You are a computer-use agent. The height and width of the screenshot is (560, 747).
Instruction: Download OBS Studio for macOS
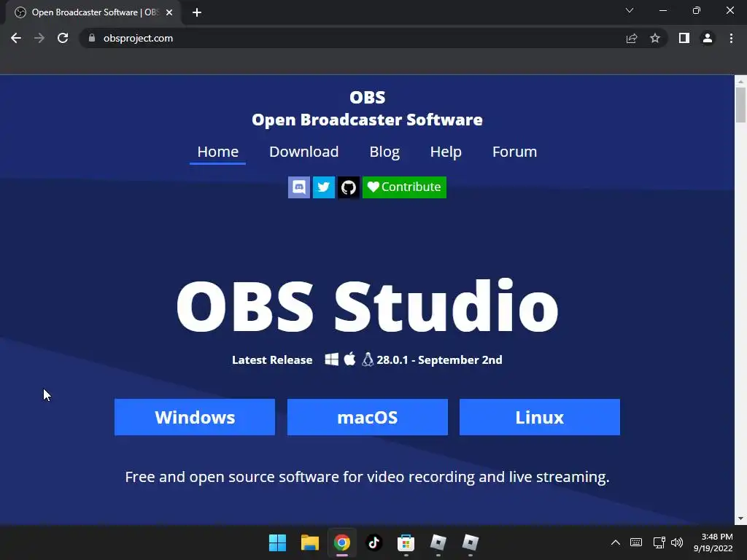pyautogui.click(x=368, y=417)
